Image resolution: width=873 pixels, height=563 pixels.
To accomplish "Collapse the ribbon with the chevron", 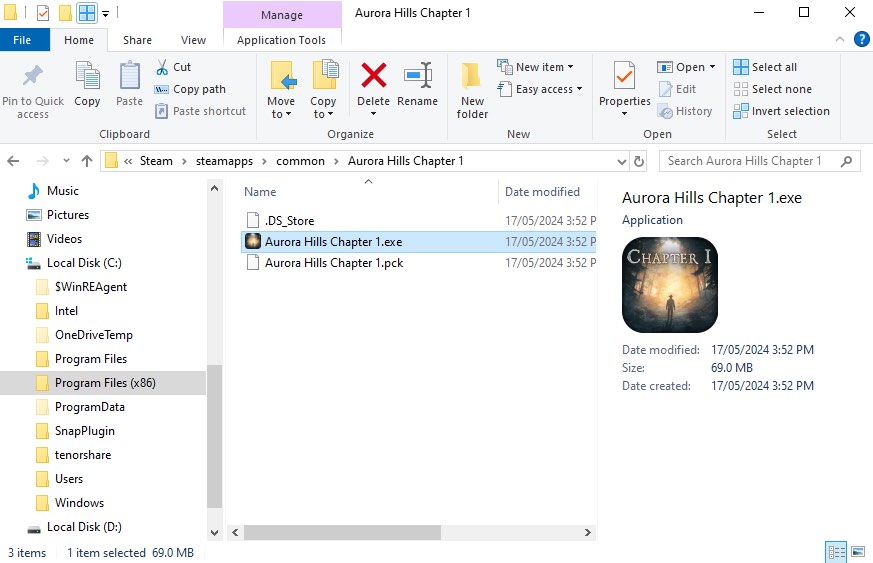I will pos(840,39).
